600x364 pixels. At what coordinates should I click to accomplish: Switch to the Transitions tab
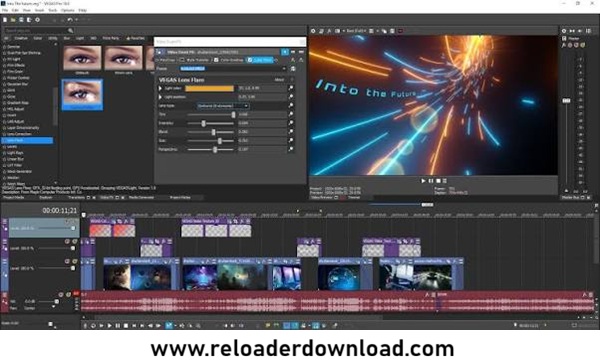[76, 198]
